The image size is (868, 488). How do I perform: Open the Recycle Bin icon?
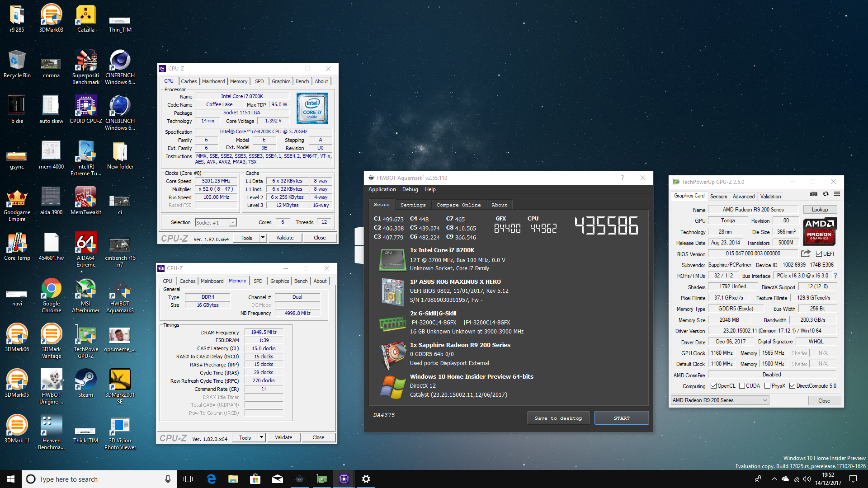(x=17, y=65)
